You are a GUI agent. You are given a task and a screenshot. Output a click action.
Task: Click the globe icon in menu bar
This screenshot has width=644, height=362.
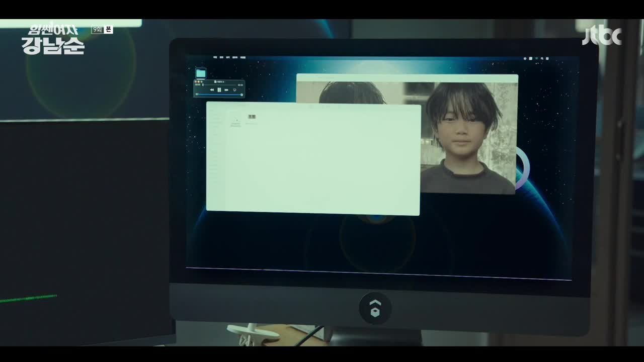525,58
